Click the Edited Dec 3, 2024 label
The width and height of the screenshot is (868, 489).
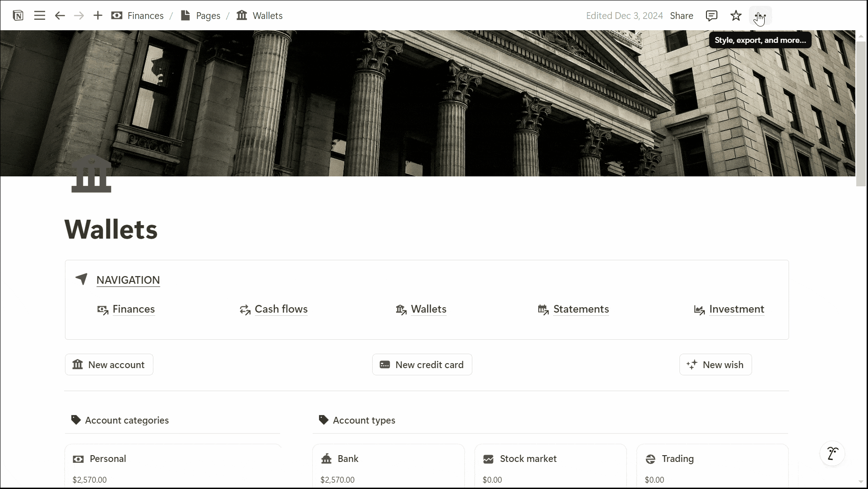[x=624, y=16]
